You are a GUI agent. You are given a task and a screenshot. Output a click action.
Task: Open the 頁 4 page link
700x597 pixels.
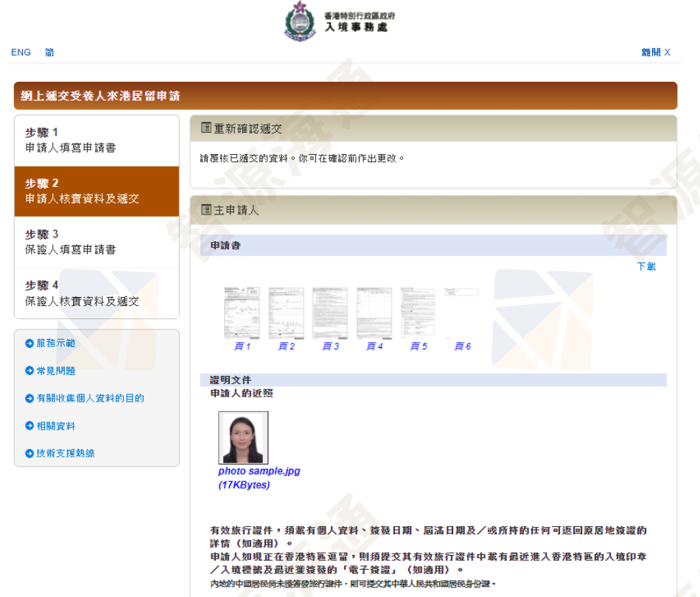pyautogui.click(x=374, y=346)
